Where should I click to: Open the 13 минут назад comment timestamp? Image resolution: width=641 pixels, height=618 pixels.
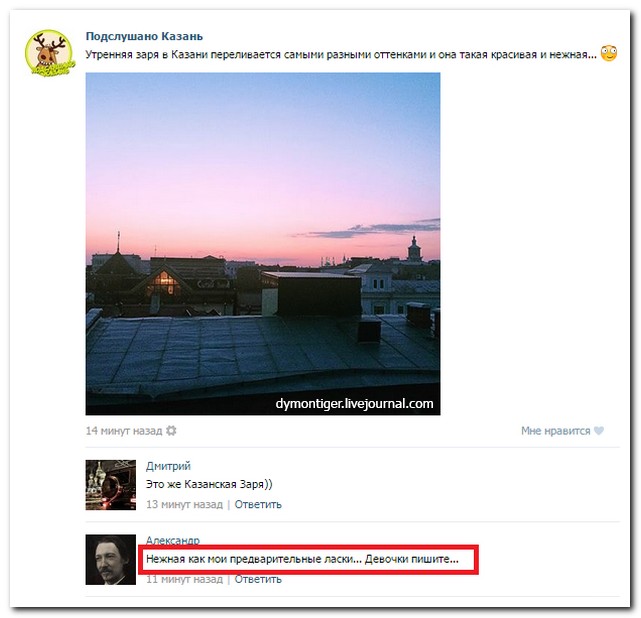coord(184,504)
